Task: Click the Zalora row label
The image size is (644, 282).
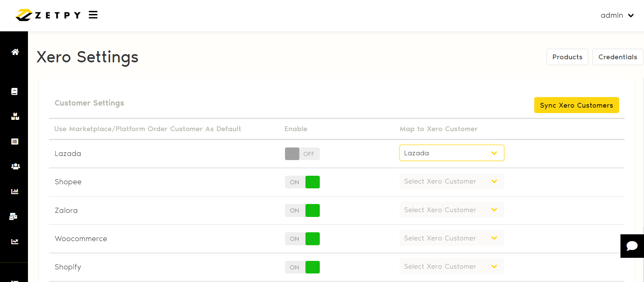Action: pyautogui.click(x=66, y=210)
